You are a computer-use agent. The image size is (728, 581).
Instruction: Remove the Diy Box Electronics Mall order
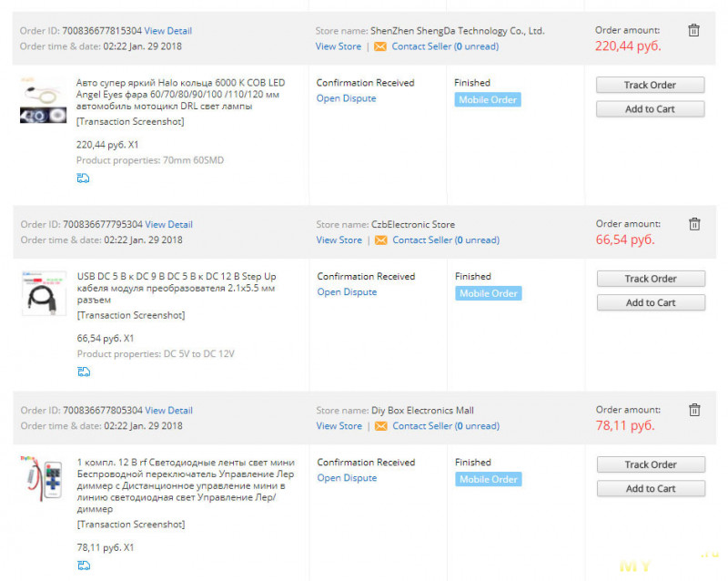tap(694, 410)
